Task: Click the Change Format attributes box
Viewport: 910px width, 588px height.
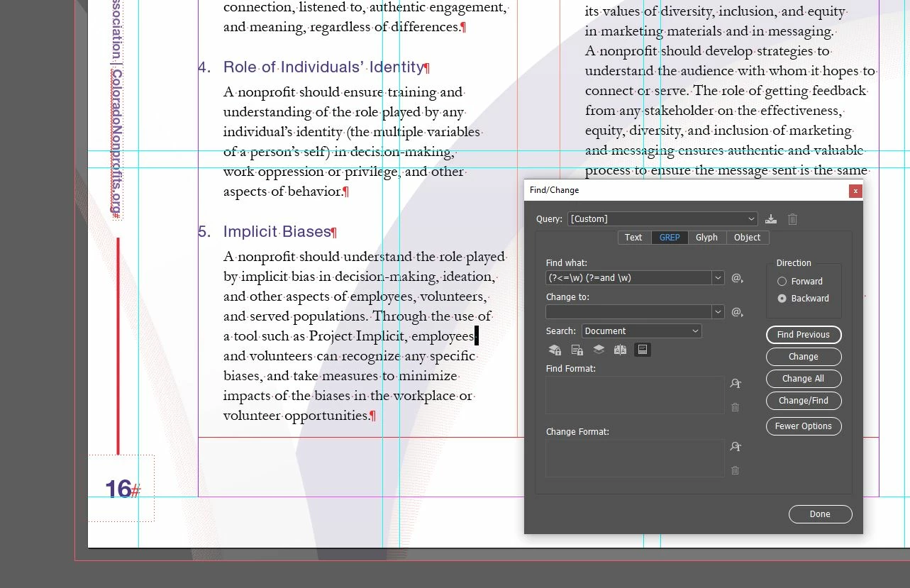Action: click(635, 458)
